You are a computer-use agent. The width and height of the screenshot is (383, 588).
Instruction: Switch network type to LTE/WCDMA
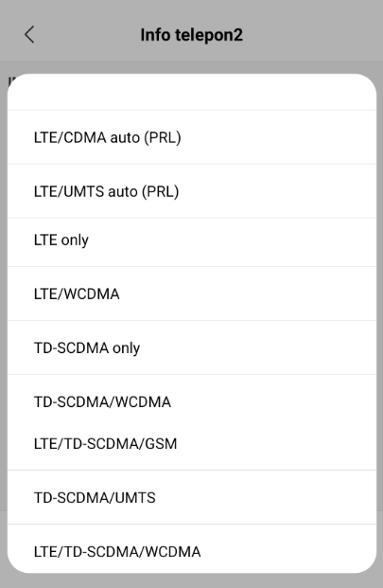192,294
